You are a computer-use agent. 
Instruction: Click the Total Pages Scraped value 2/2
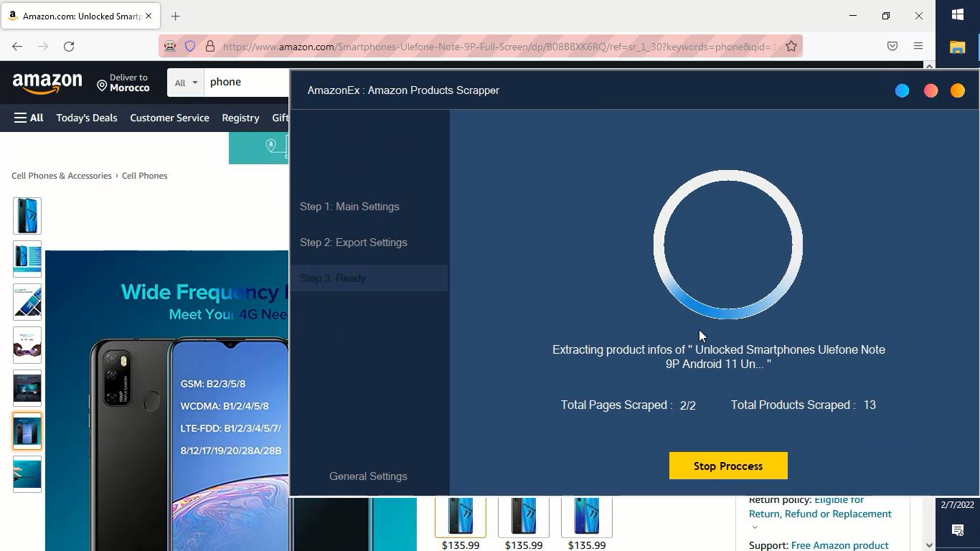688,405
